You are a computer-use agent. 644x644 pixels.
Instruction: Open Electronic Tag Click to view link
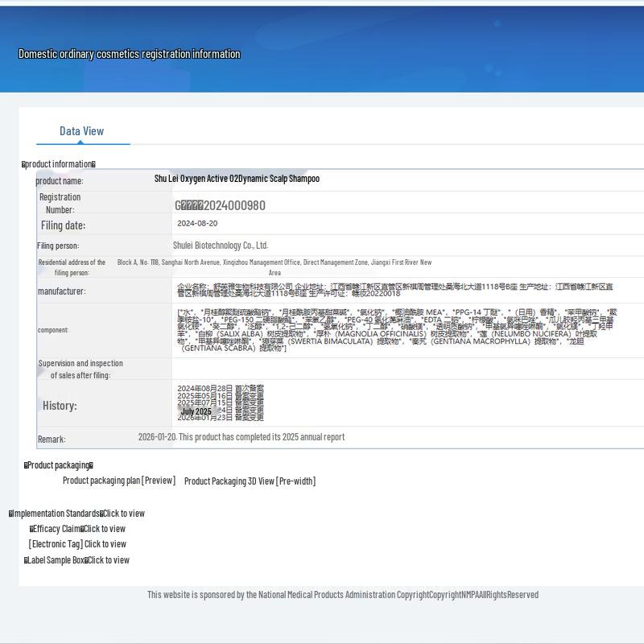[x=77, y=544]
